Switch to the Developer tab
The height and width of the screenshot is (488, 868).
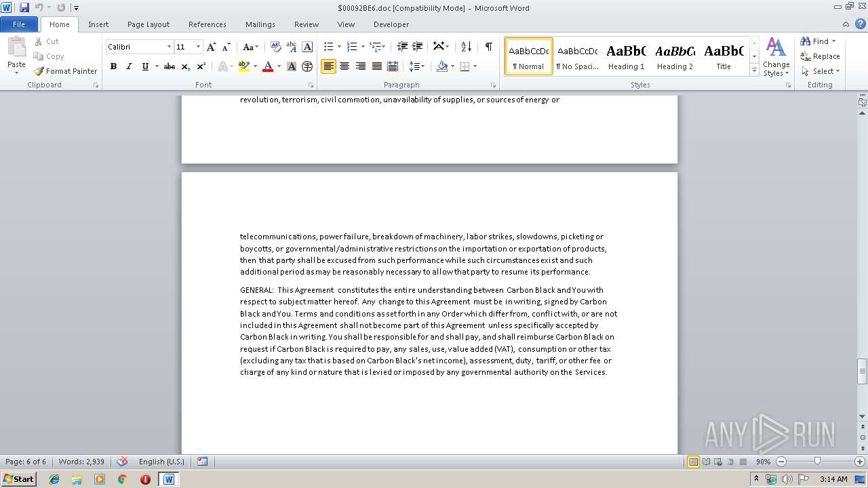point(391,24)
